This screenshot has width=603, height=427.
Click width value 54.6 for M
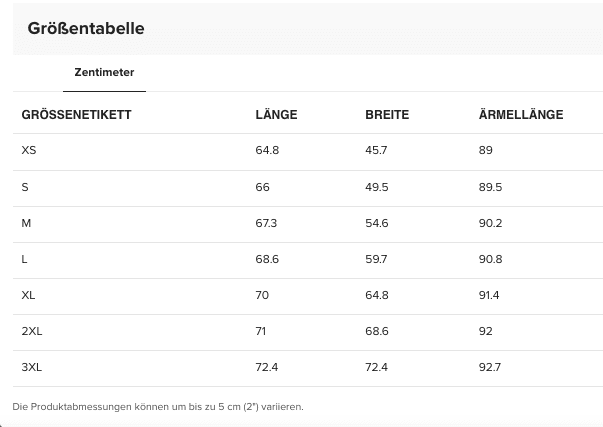coord(376,223)
